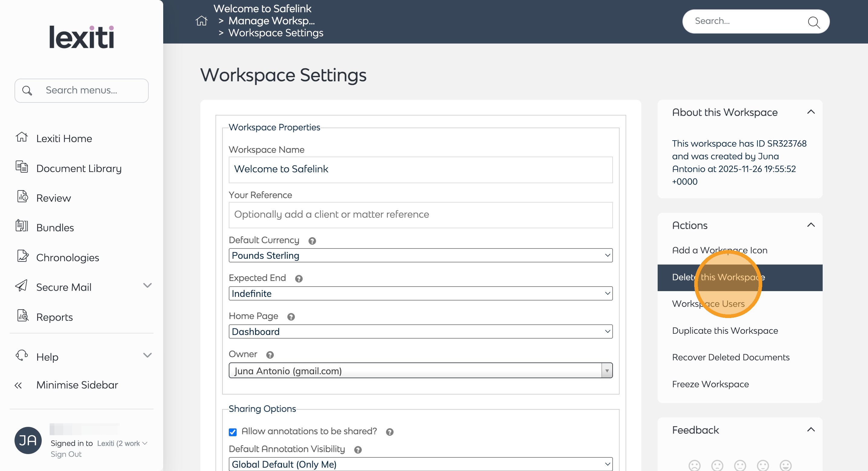Select Delete this Workspace action
The height and width of the screenshot is (471, 868).
[x=718, y=278]
